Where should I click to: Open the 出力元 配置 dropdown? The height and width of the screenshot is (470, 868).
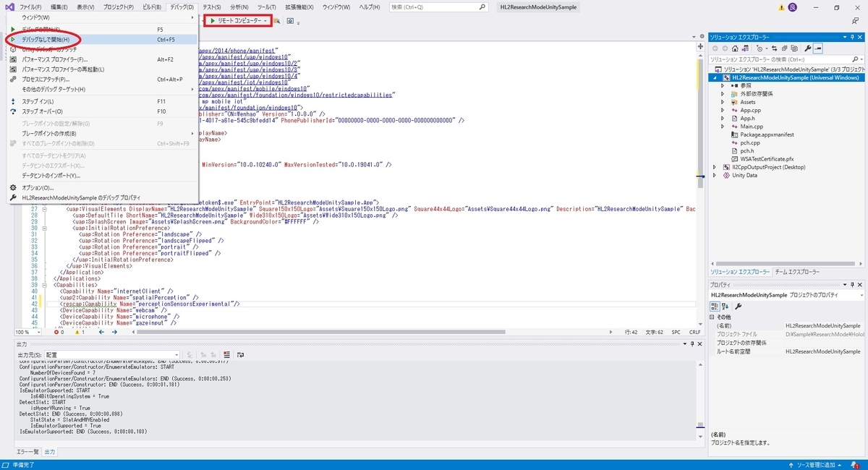point(112,355)
